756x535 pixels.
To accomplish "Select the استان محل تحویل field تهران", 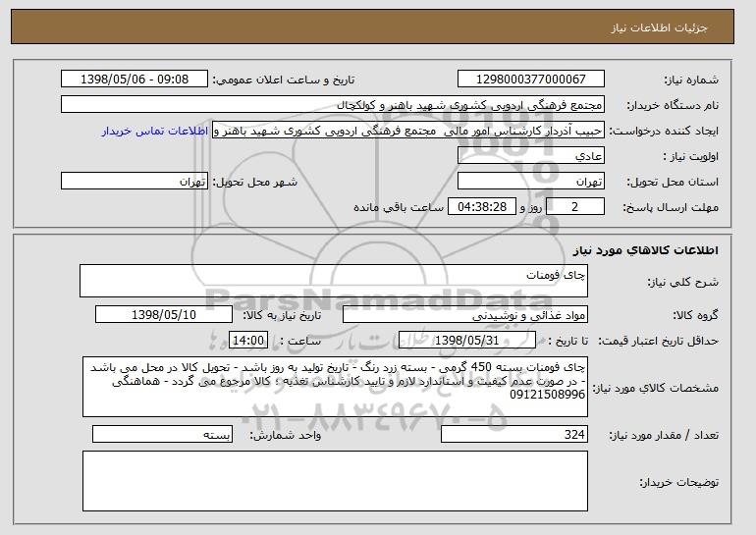I will click(531, 182).
